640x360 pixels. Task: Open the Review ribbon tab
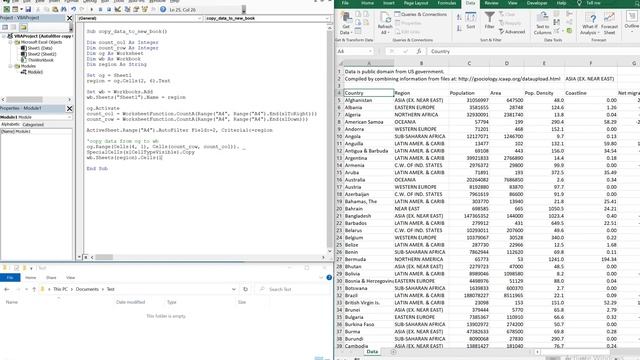(x=491, y=3)
